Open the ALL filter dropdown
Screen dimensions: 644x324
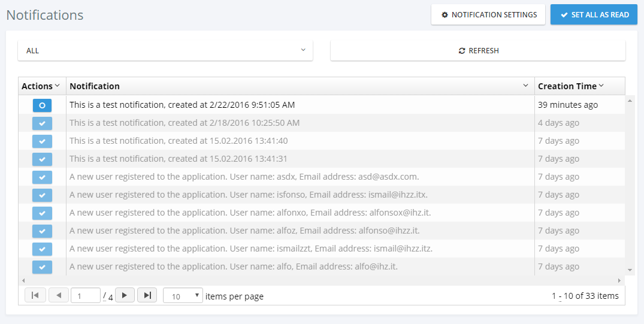(165, 50)
